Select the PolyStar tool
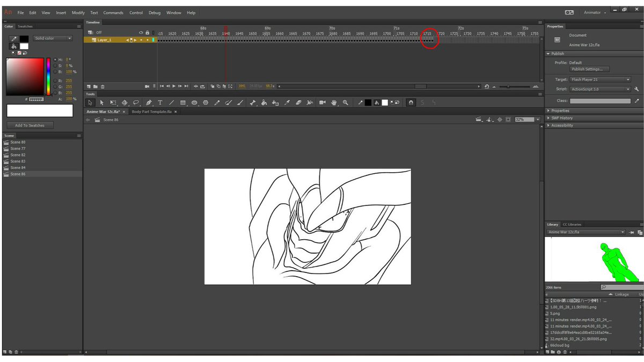This screenshot has height=362, width=644. tap(206, 102)
